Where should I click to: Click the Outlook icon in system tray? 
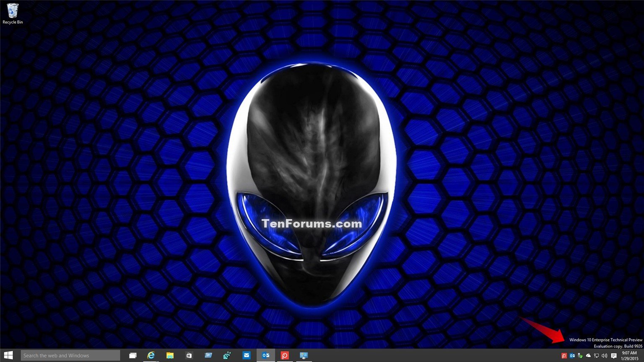(572, 356)
